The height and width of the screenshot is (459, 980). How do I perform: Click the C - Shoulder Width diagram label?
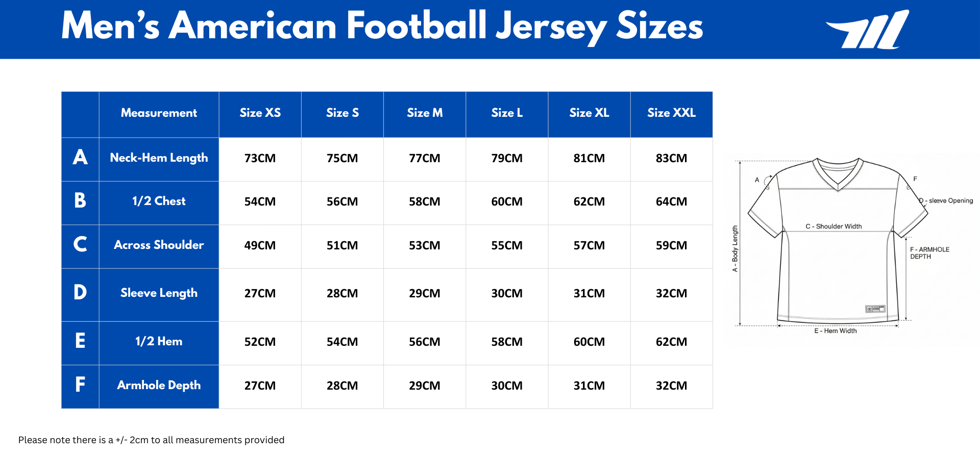click(x=834, y=226)
